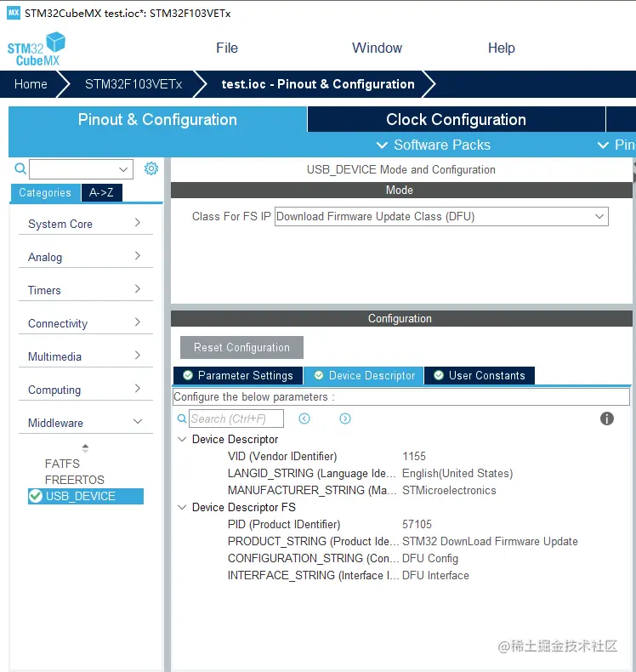Open the gear settings icon

tap(150, 168)
